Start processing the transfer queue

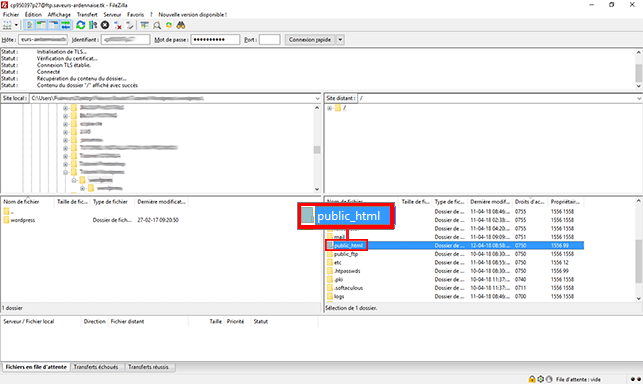(93, 25)
